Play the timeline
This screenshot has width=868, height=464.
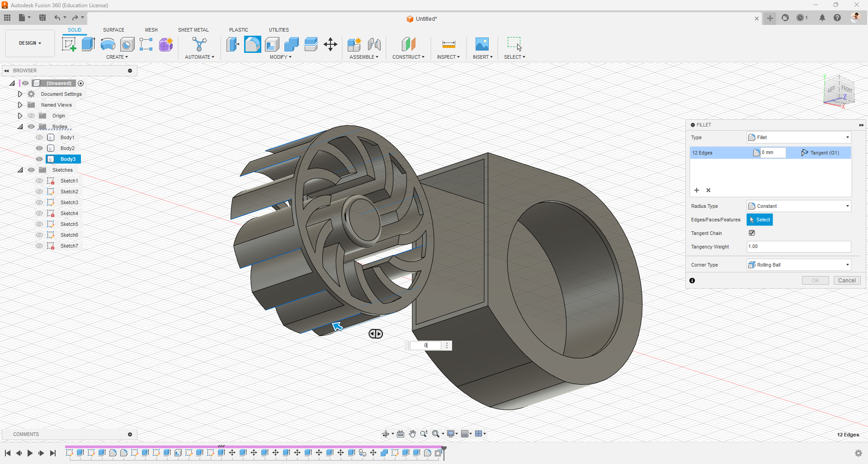[30, 453]
